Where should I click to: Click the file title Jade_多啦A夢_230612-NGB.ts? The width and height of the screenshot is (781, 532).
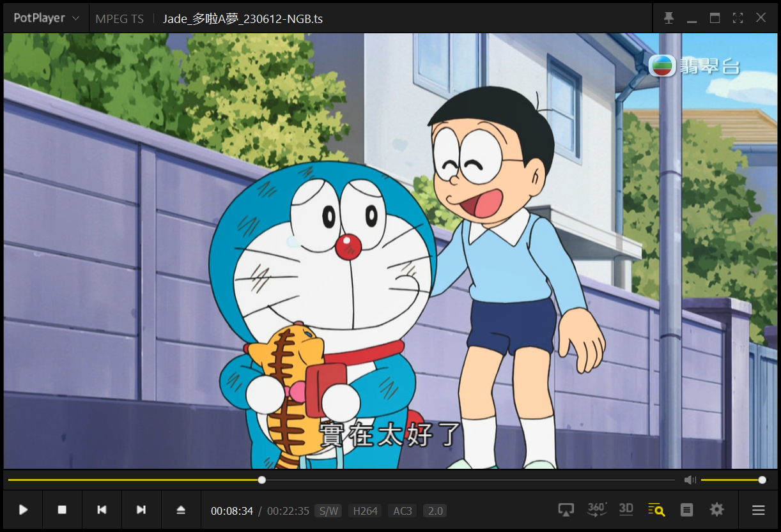tap(243, 19)
